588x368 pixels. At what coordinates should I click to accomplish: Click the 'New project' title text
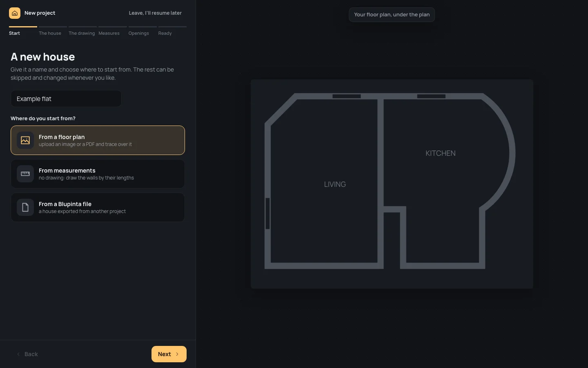[x=40, y=13]
